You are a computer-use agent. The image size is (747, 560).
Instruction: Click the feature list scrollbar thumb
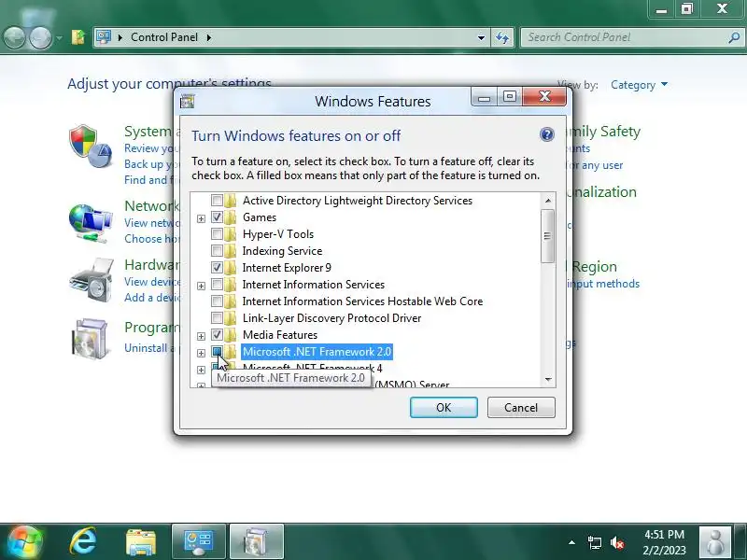click(547, 236)
